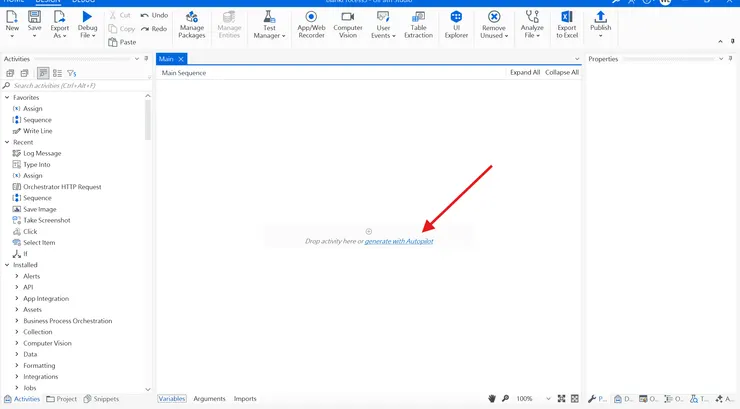740x409 pixels.
Task: Open the Properties panel options dropdown
Action: (721, 58)
